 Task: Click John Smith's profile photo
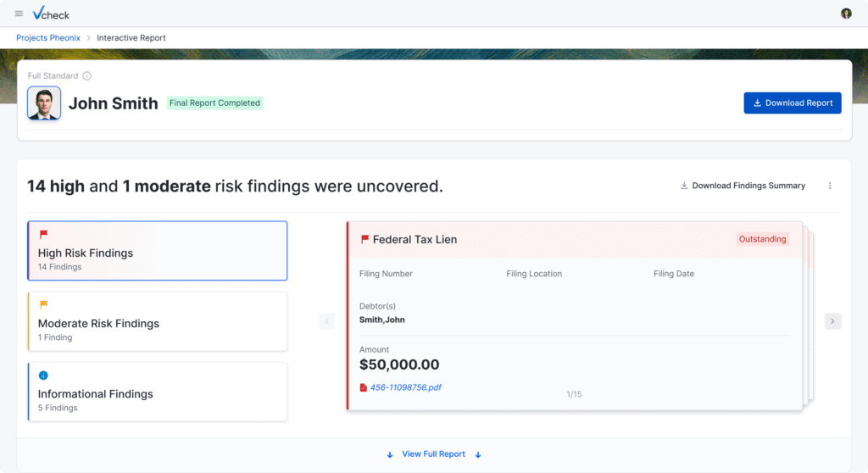tap(44, 103)
